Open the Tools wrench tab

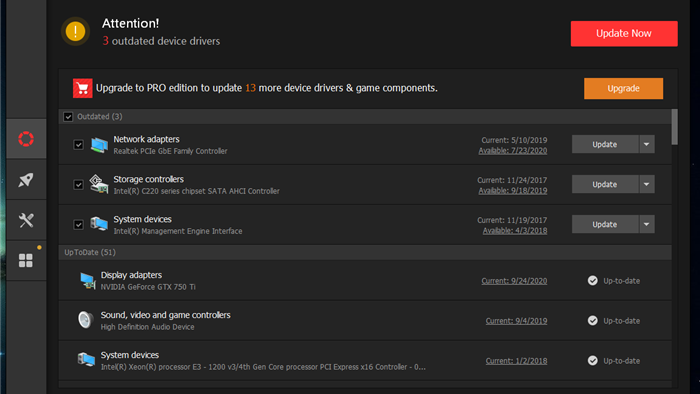26,220
